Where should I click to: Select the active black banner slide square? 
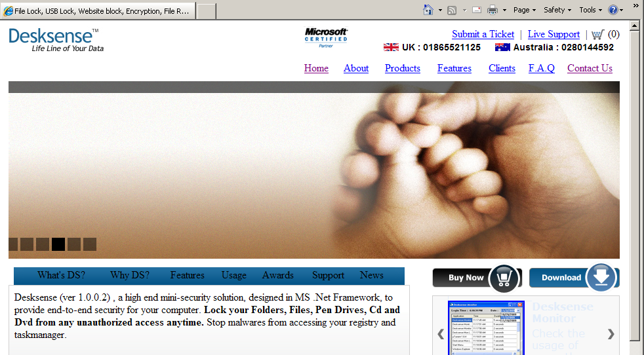click(x=58, y=244)
